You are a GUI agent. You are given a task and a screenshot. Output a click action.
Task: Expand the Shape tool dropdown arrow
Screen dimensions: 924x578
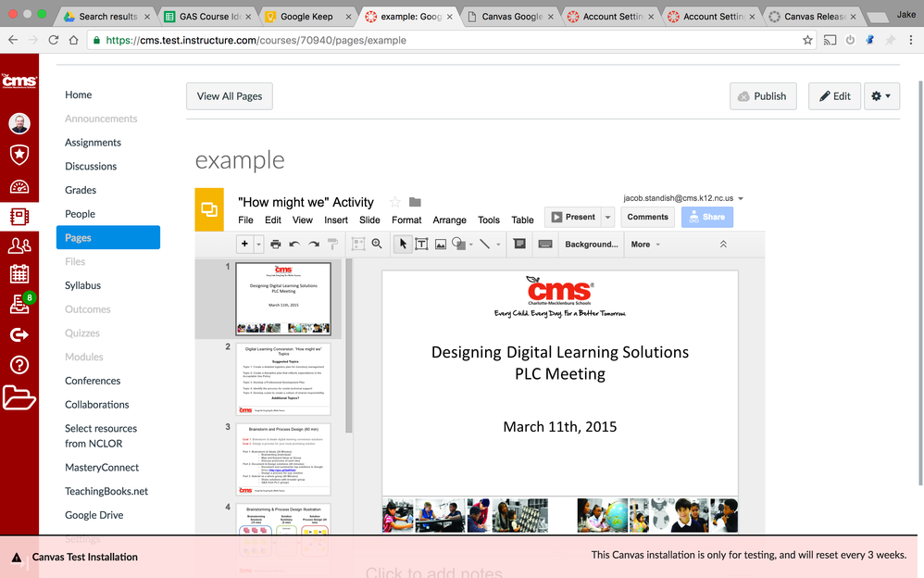pyautogui.click(x=471, y=245)
